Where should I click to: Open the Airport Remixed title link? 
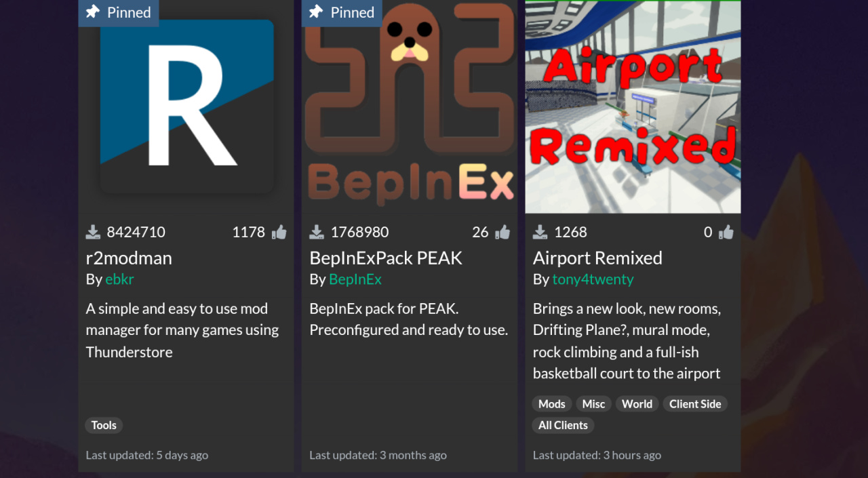pyautogui.click(x=597, y=258)
